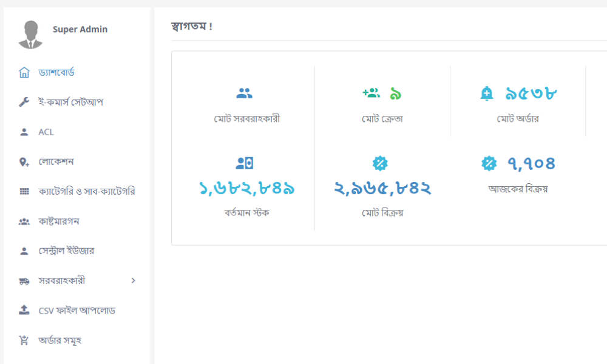
Task: Click the people icon above মোট সরবরাহকারী
Action: coord(244,93)
